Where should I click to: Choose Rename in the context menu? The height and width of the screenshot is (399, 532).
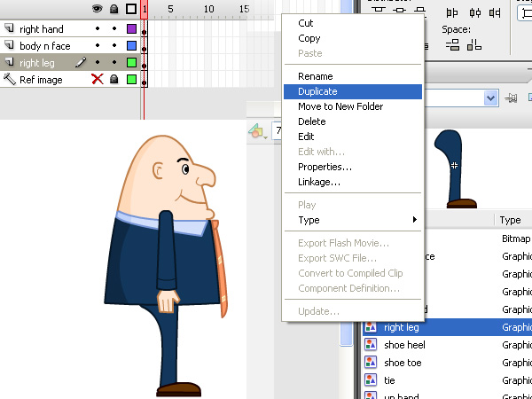click(315, 76)
